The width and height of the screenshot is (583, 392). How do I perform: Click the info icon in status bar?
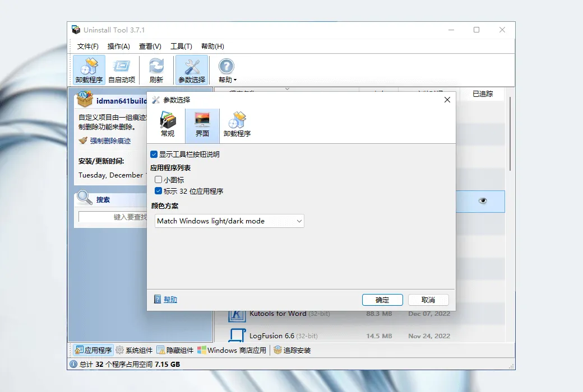tap(73, 364)
